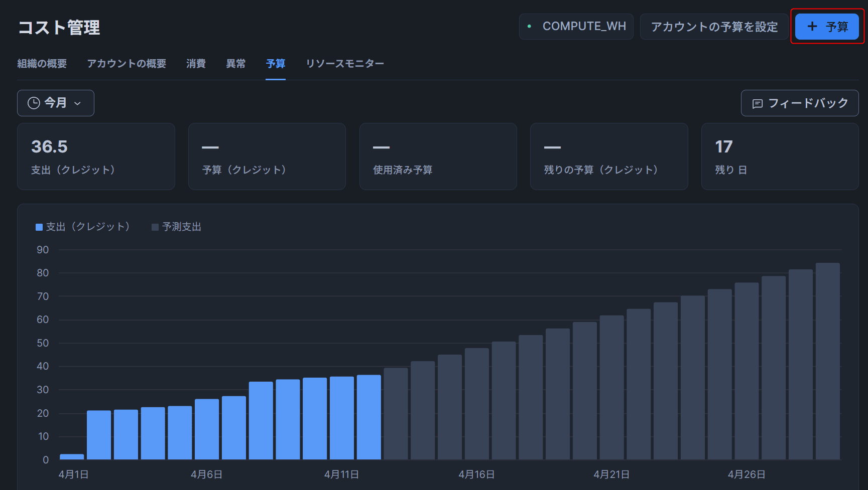Click the speech bubble icon in フィードバック

[758, 104]
